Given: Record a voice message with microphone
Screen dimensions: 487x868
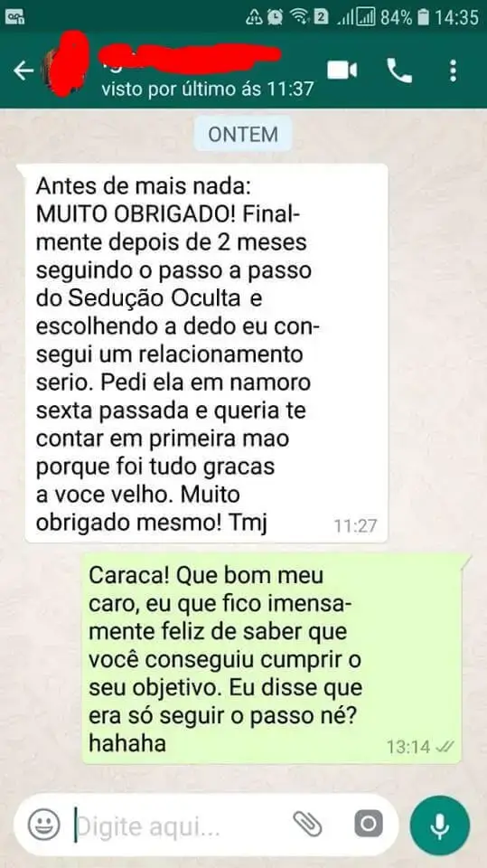Looking at the screenshot, I should point(440,826).
